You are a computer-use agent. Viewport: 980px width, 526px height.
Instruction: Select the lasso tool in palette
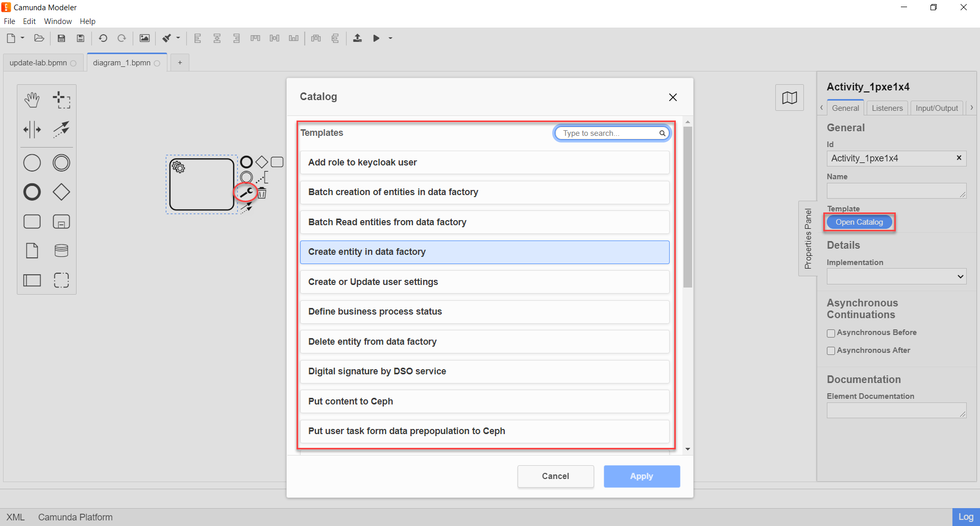(61, 100)
